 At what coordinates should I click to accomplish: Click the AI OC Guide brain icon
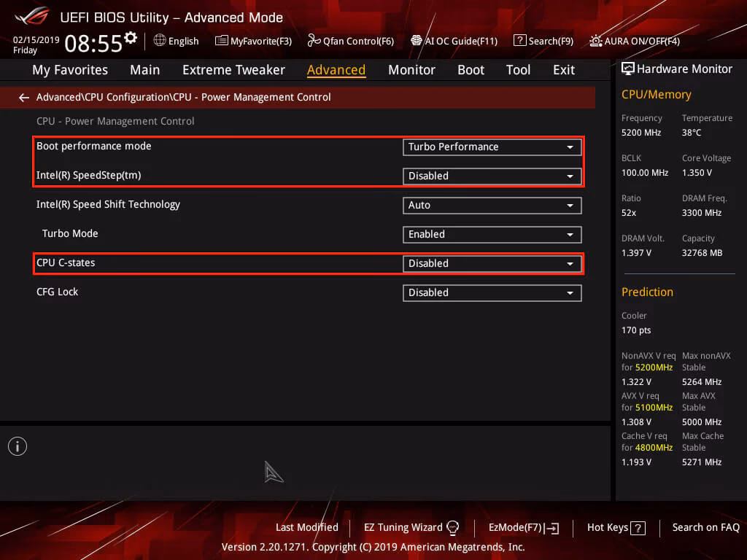[x=417, y=41]
